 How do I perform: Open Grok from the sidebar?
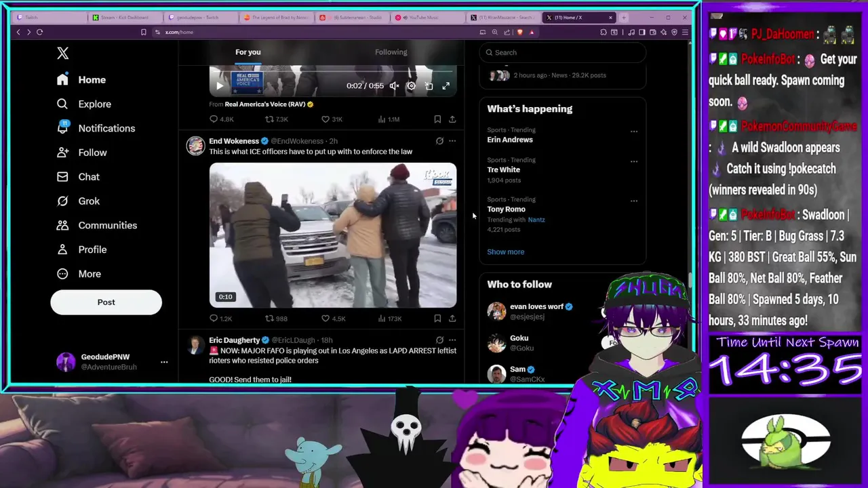coord(78,201)
